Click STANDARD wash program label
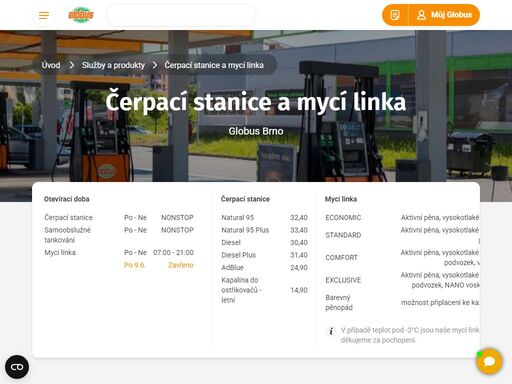The height and width of the screenshot is (384, 512). point(343,235)
